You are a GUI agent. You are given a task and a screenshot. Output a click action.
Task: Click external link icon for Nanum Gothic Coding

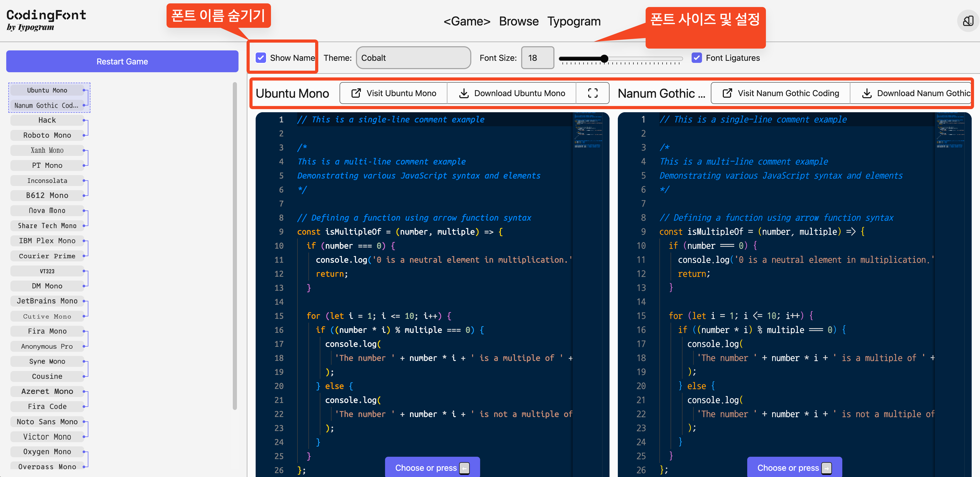point(727,93)
